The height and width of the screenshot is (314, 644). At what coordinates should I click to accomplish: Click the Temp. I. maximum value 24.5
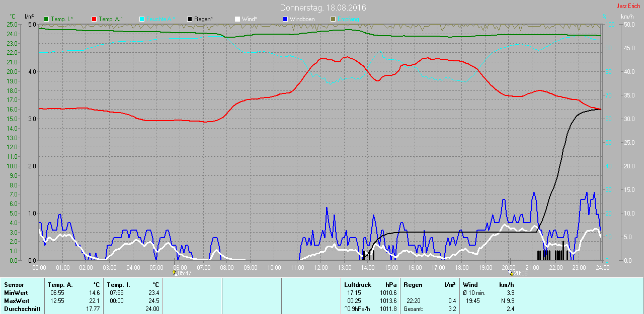click(x=153, y=301)
